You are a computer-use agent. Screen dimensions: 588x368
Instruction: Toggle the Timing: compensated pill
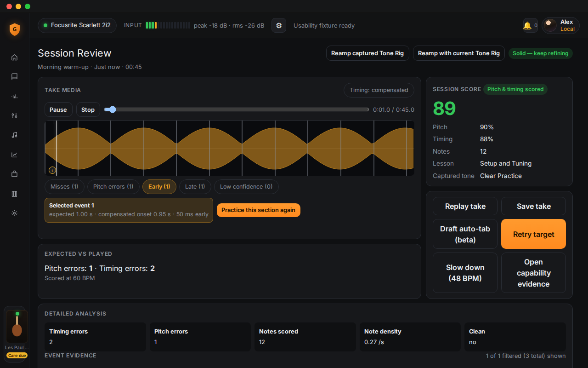[x=379, y=90]
